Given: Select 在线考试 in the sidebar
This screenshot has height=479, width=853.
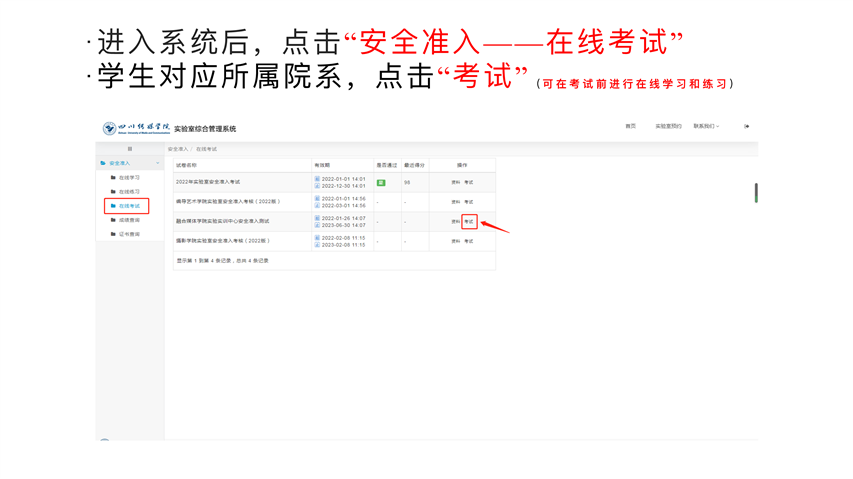Looking at the screenshot, I should click(129, 206).
